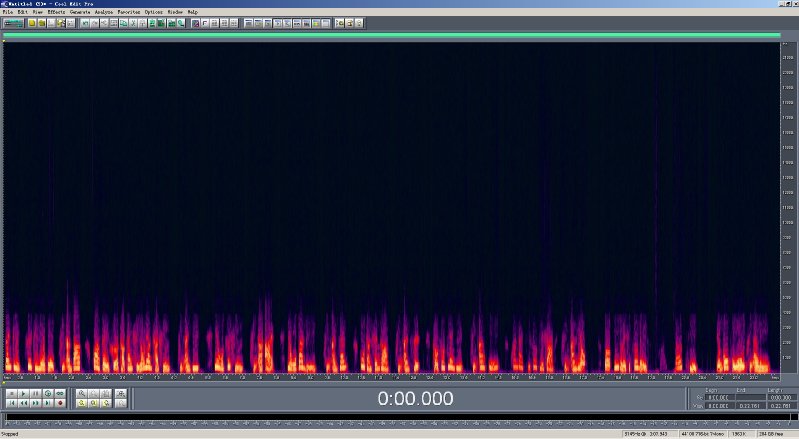Image resolution: width=799 pixels, height=439 pixels.
Task: Click the Open file folder icon
Action: coord(42,23)
